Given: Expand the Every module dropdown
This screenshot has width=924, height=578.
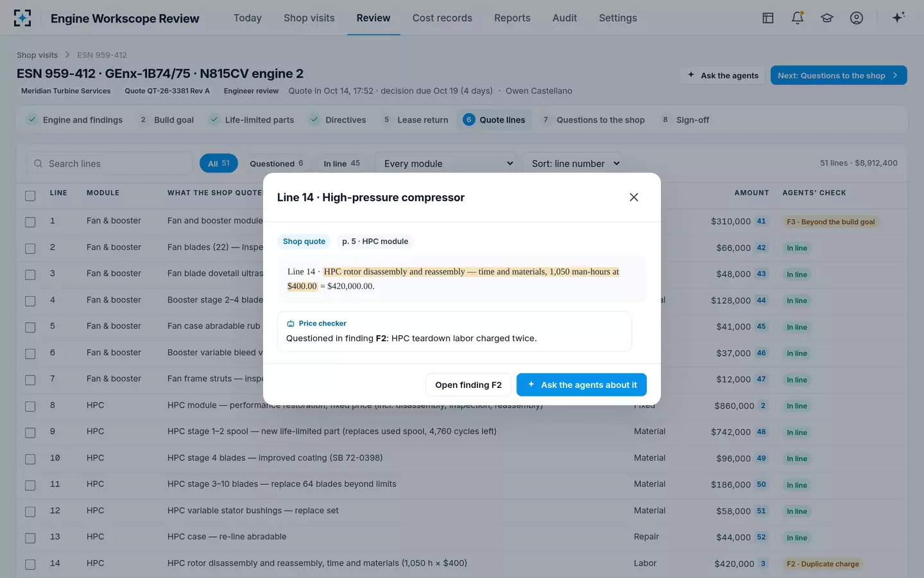Looking at the screenshot, I should click(x=447, y=164).
